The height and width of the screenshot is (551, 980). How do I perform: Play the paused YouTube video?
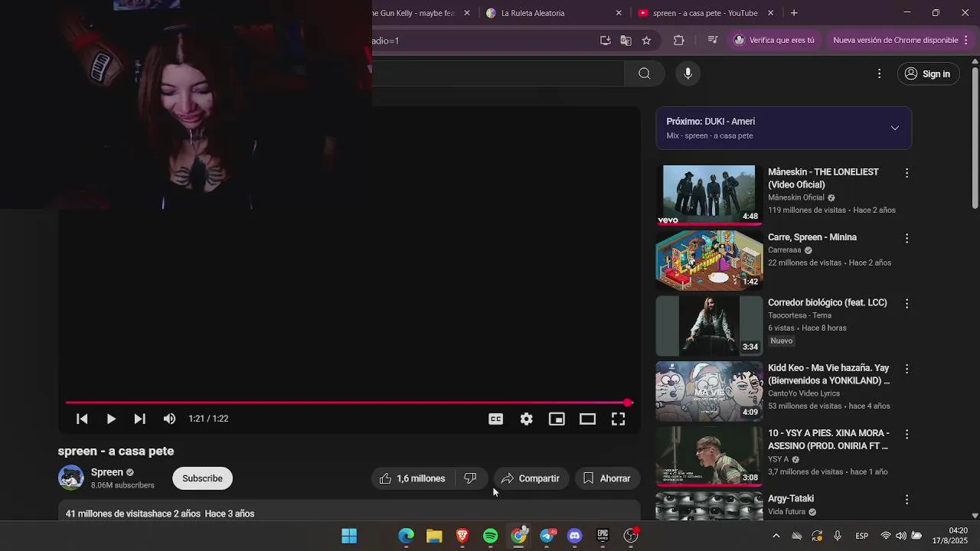tap(111, 419)
